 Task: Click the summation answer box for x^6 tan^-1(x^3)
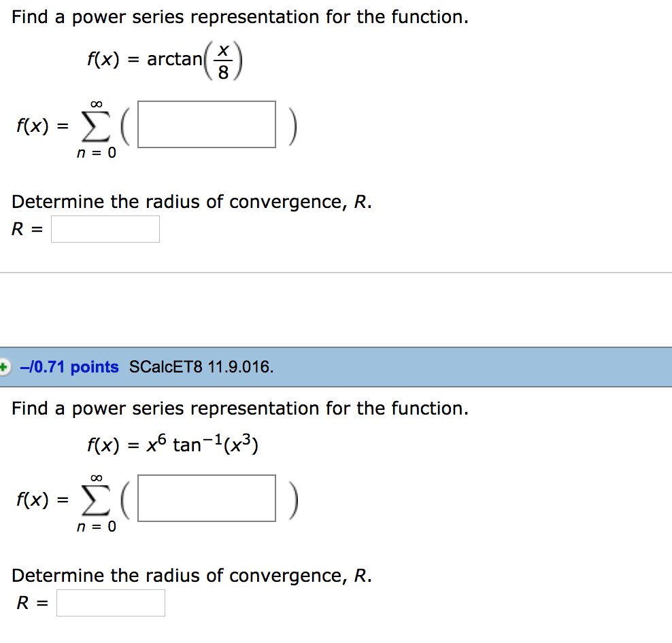[x=206, y=498]
